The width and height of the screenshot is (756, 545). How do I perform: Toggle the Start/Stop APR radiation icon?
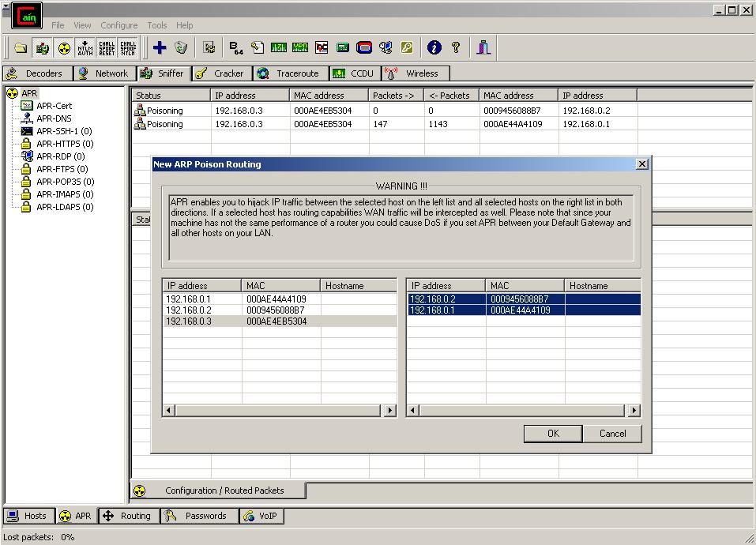click(x=64, y=47)
